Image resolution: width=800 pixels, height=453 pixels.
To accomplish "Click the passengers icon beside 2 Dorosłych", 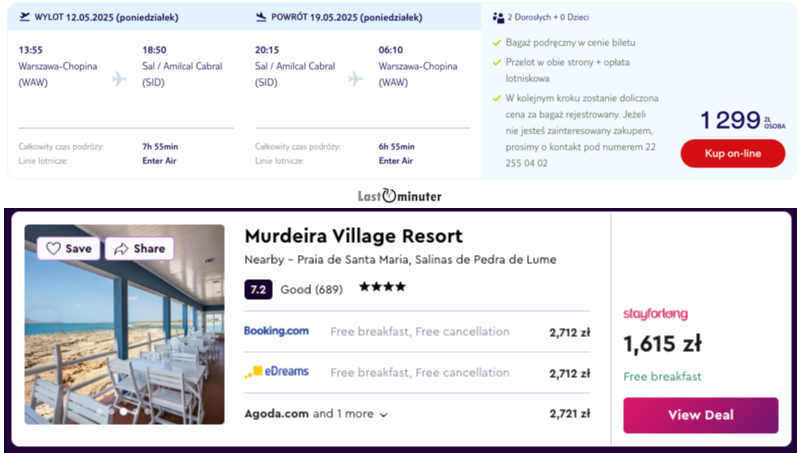I will (498, 18).
